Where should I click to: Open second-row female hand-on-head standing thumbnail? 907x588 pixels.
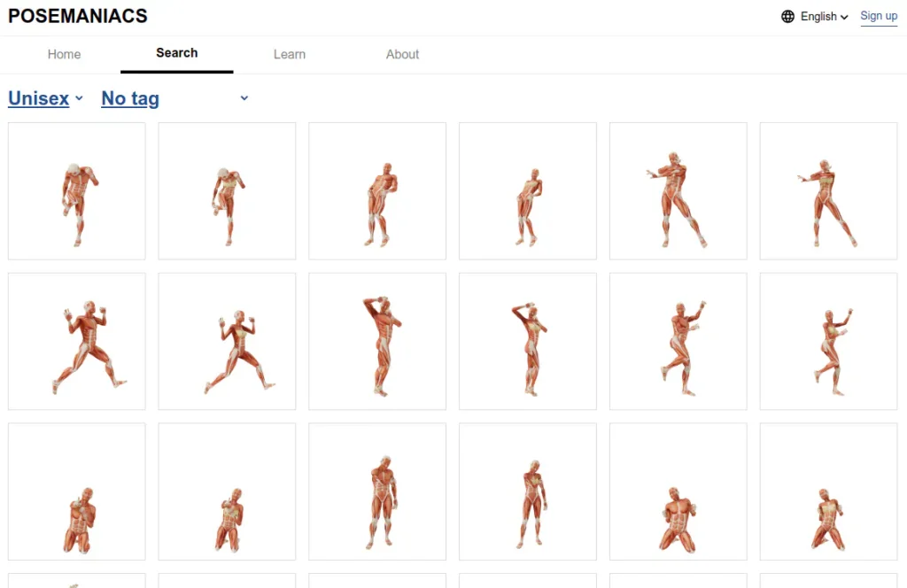point(528,341)
